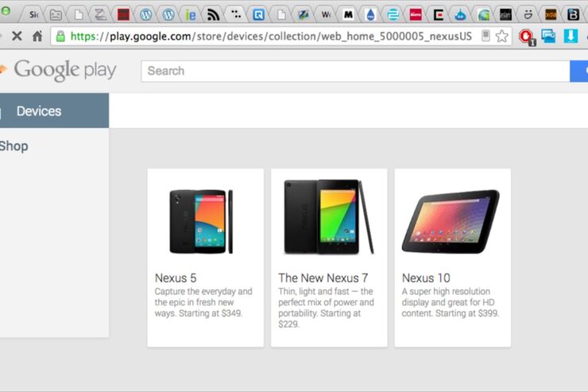
Task: Click the URL text in address bar
Action: click(x=271, y=37)
